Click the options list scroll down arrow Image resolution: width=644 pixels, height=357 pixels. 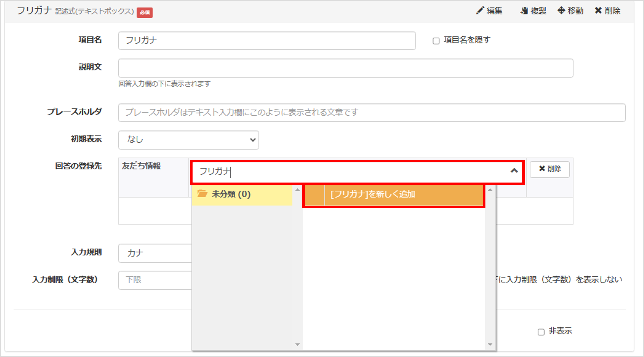[490, 344]
